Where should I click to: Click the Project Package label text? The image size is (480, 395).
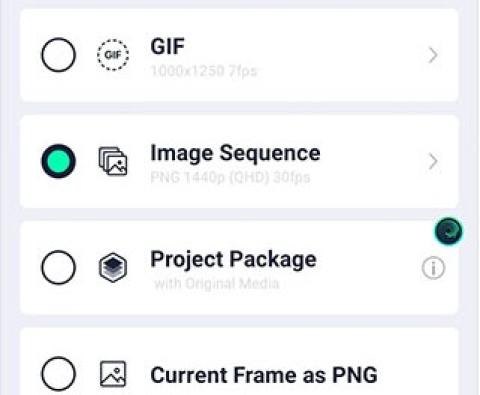(x=233, y=259)
